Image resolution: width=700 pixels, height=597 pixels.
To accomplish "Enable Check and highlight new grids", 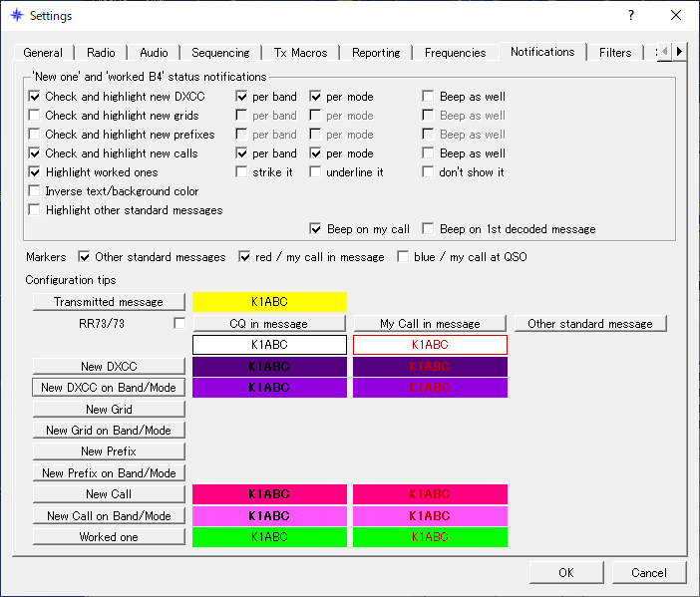I will coord(34,116).
